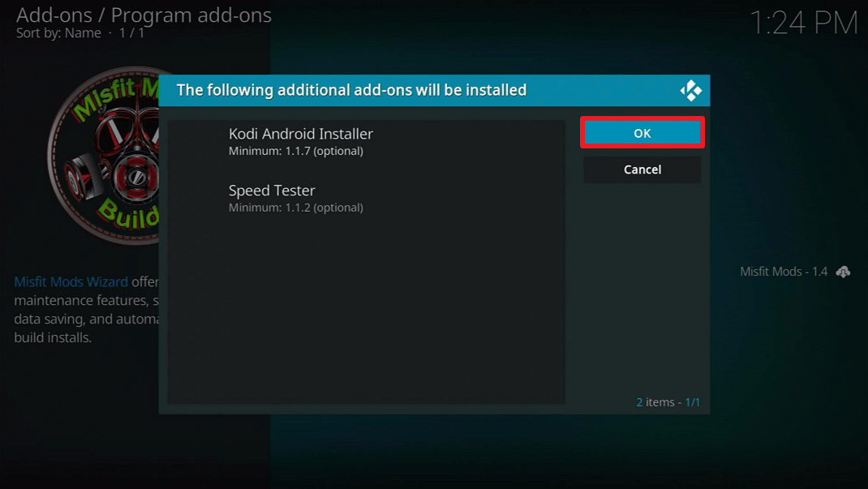Click the Misfit Mods Wizard link text
Screen dimensions: 868x489
(71, 281)
